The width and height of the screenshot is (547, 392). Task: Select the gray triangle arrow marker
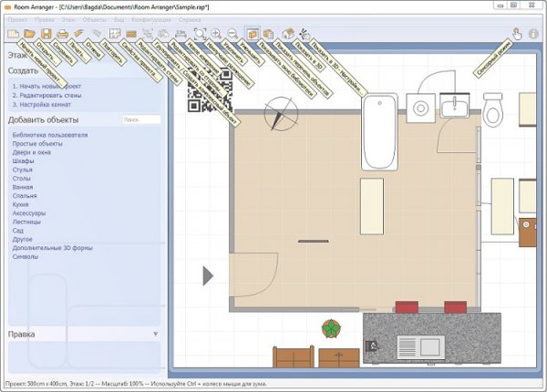208,276
